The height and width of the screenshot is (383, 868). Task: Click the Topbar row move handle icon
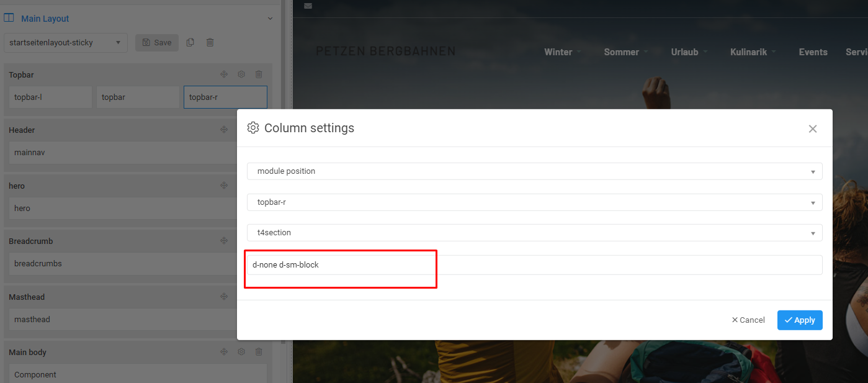pos(224,74)
